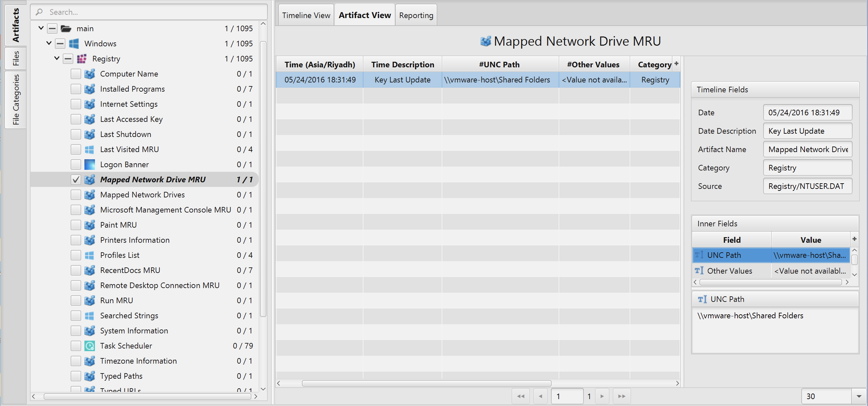Click the Files sidebar button
Image resolution: width=868 pixels, height=406 pixels.
[x=15, y=58]
